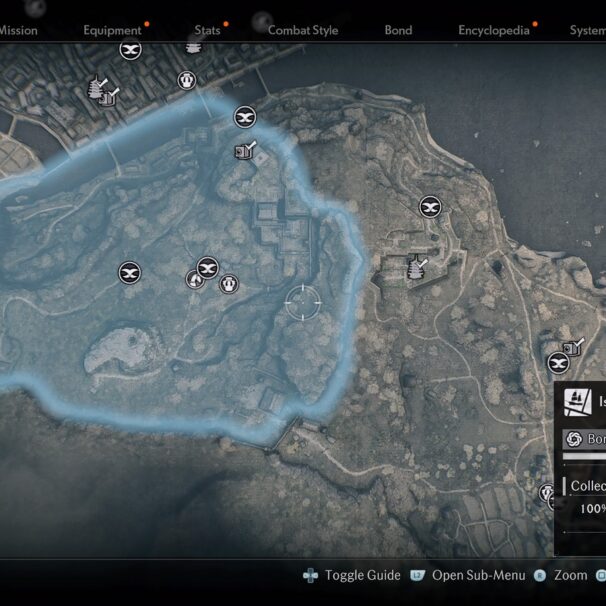Switch to the Combat Style tab
This screenshot has width=606, height=606.
[x=303, y=30]
